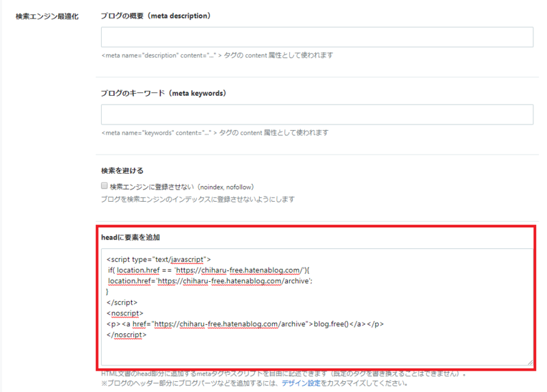Click inside the head element code textarea
547x392 pixels.
[x=317, y=307]
